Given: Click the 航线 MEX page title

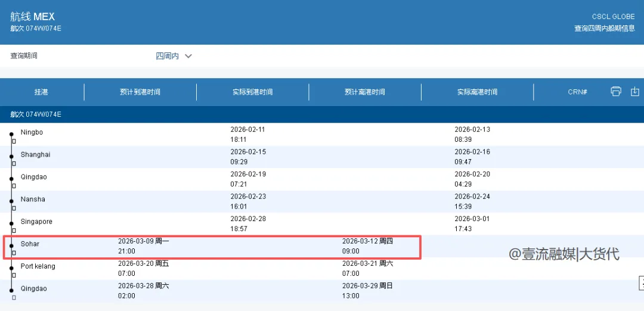Looking at the screenshot, I should pyautogui.click(x=32, y=17).
